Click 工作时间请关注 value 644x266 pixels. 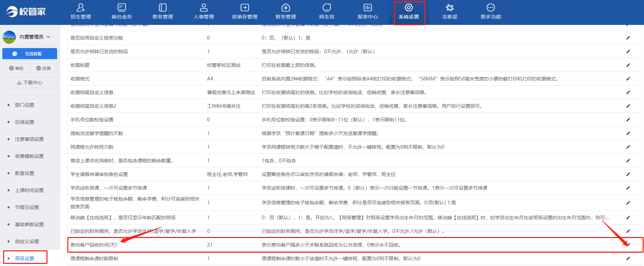pos(224,106)
